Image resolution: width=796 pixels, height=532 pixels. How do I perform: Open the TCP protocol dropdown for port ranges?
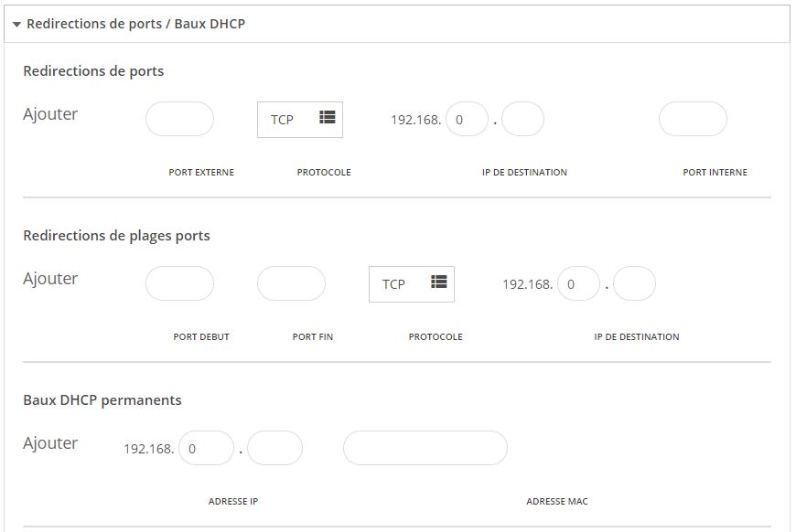(x=412, y=284)
